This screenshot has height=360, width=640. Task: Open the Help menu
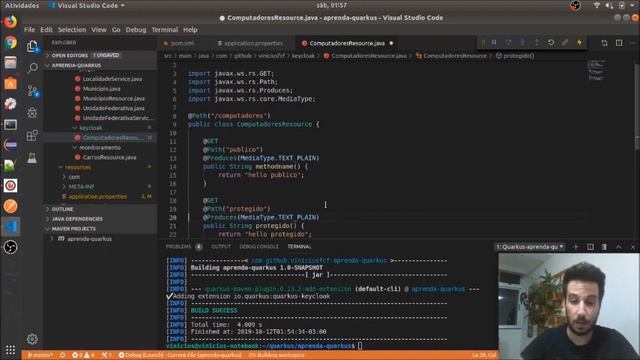click(190, 30)
